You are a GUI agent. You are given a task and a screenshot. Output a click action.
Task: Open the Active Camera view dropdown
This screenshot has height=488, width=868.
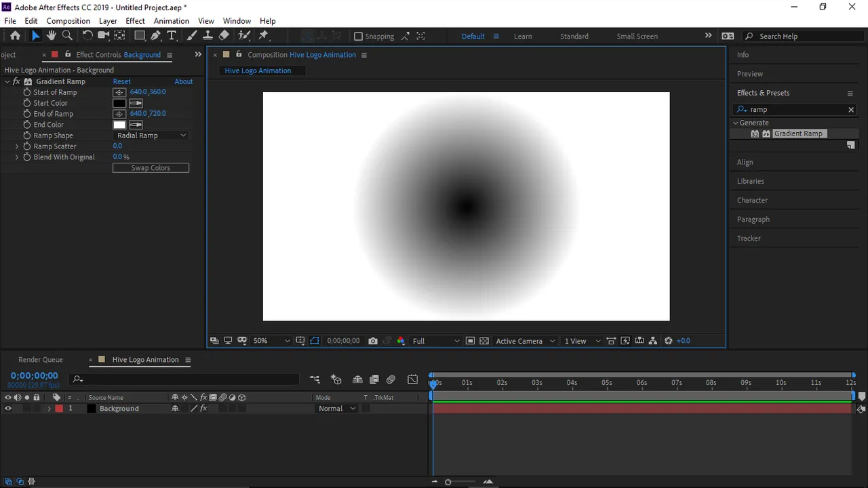pyautogui.click(x=526, y=341)
